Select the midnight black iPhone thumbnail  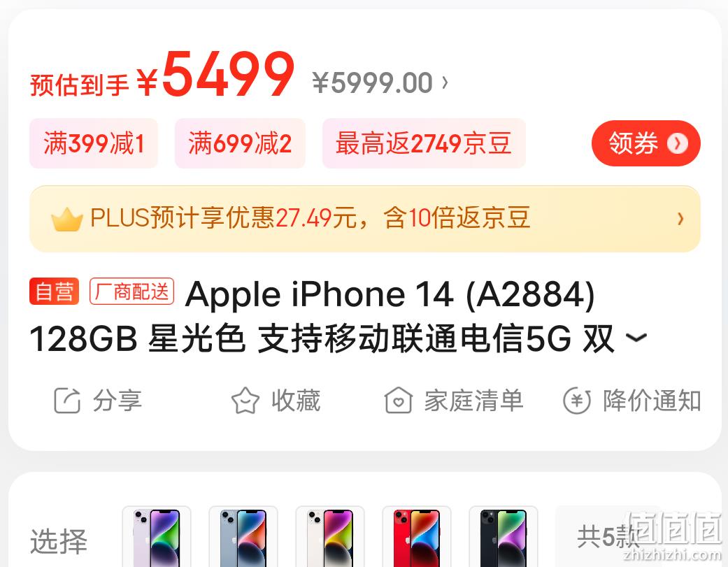(504, 537)
